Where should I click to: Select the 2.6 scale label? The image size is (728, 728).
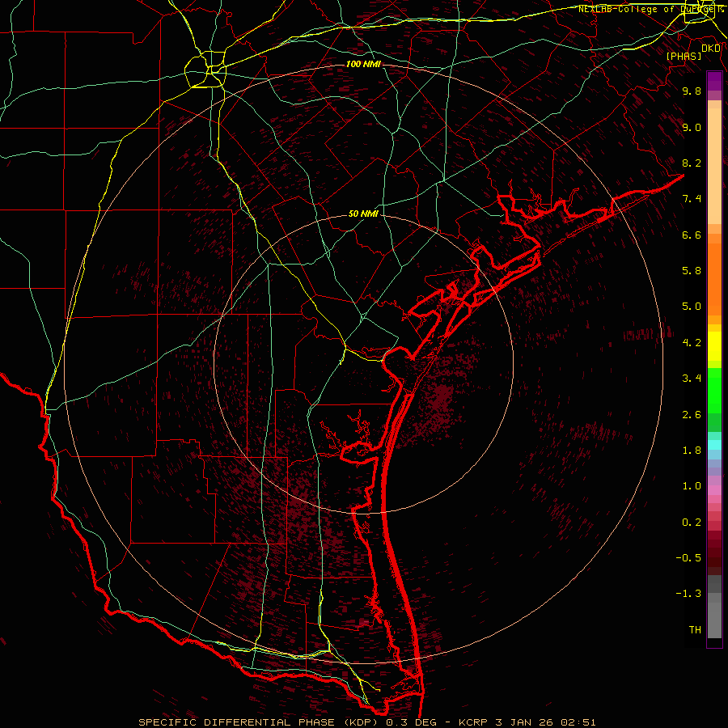pos(692,415)
